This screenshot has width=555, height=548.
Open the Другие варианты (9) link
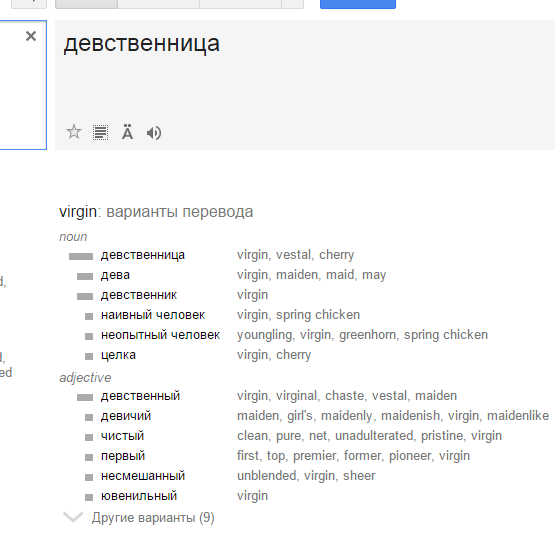[153, 518]
